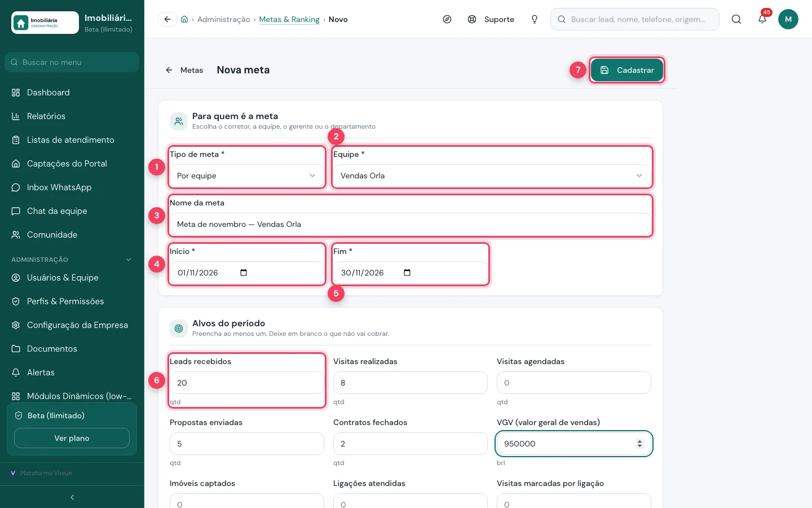Viewport: 812px width, 508px height.
Task: Click the Suporte link text
Action: pos(499,19)
